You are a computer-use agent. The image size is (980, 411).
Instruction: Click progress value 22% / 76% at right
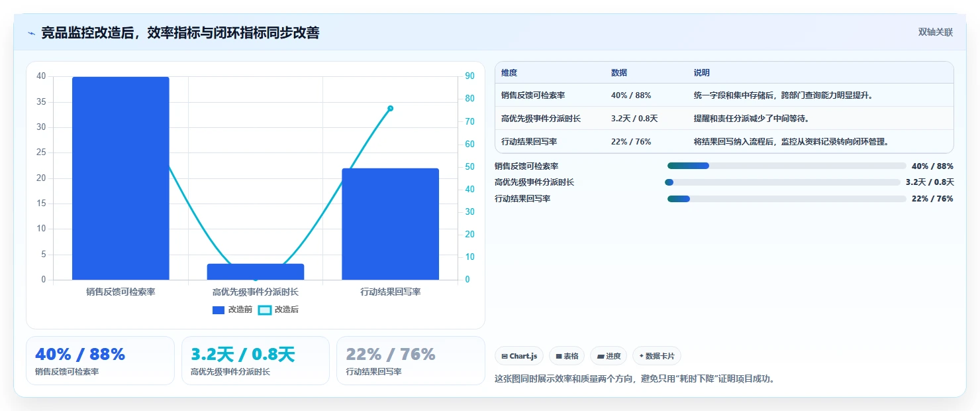click(932, 199)
